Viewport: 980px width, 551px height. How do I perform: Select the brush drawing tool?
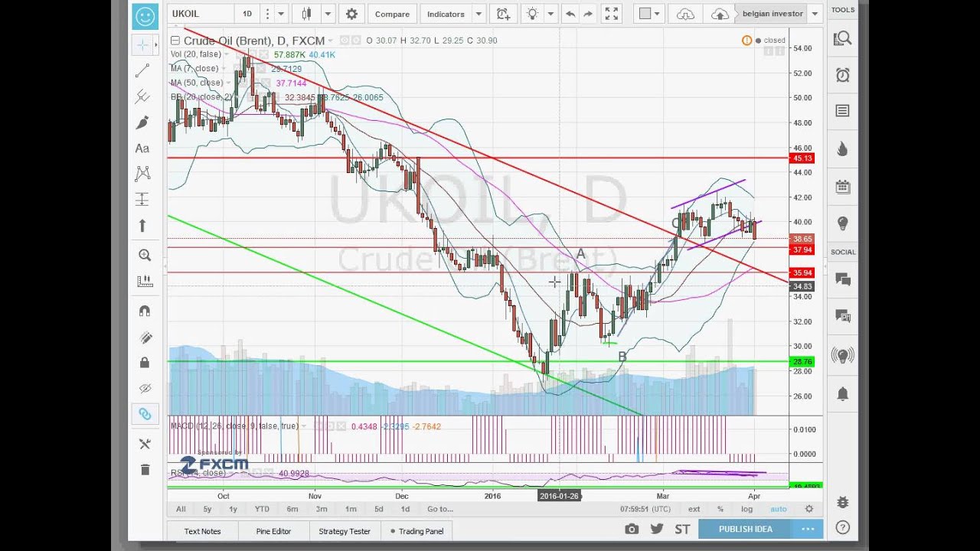pyautogui.click(x=142, y=122)
